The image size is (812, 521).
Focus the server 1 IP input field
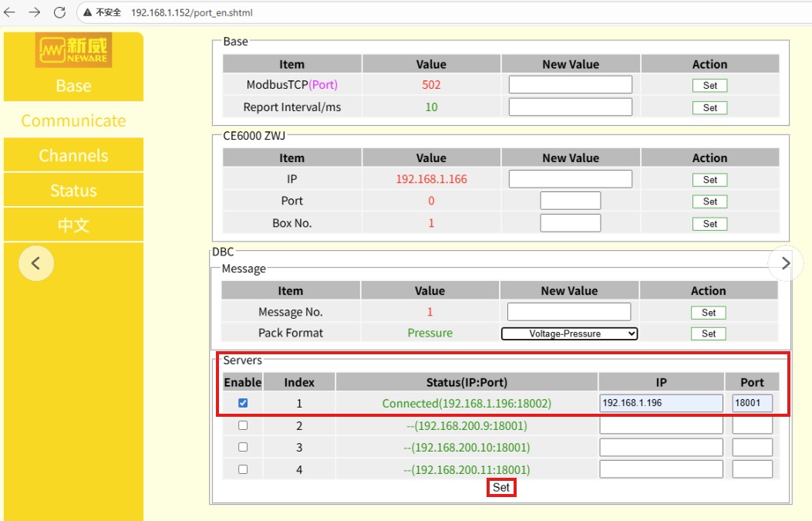coord(660,403)
